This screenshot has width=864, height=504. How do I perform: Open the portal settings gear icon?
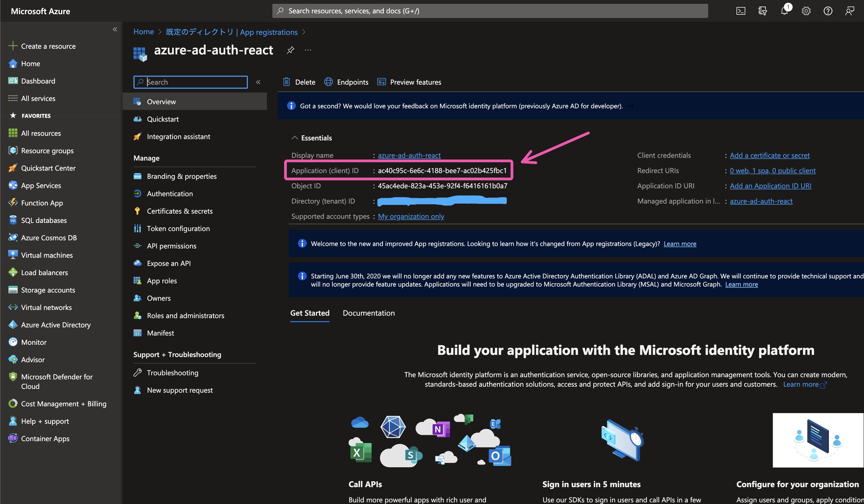pyautogui.click(x=806, y=11)
